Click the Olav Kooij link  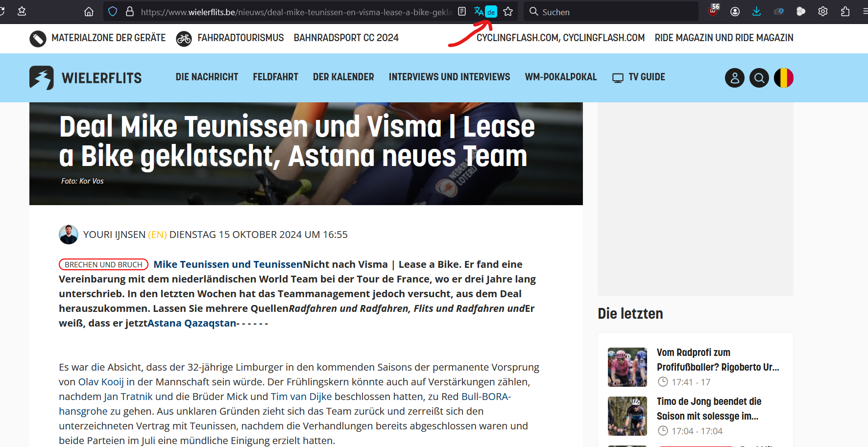click(101, 382)
